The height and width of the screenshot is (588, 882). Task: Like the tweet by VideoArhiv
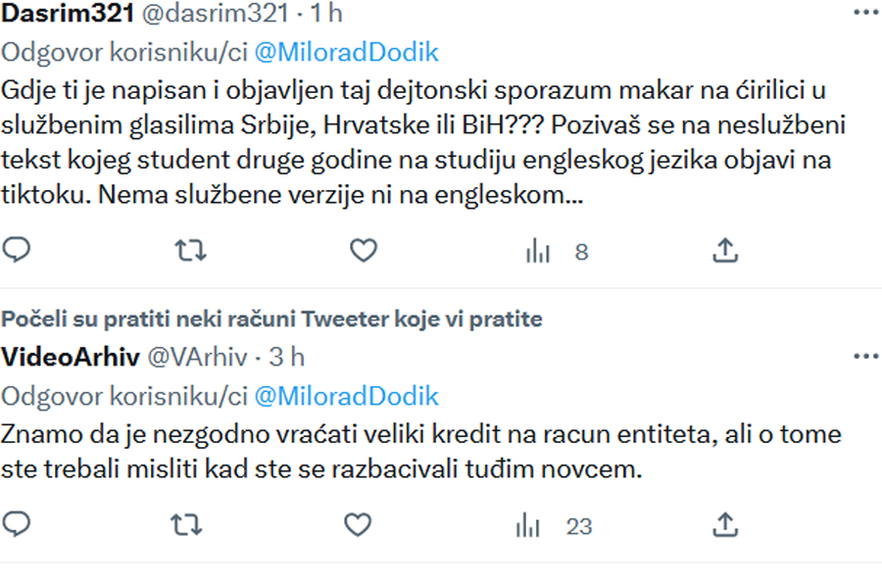(x=358, y=525)
